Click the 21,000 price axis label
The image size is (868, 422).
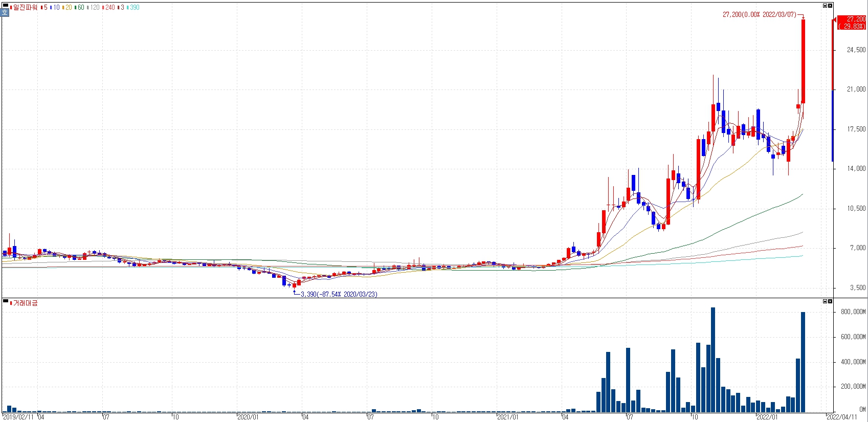[856, 89]
